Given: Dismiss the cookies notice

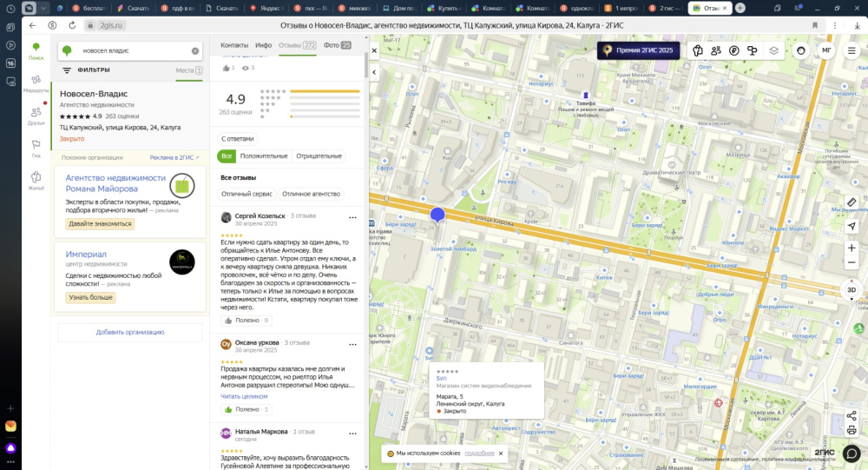Looking at the screenshot, I should click(x=501, y=453).
